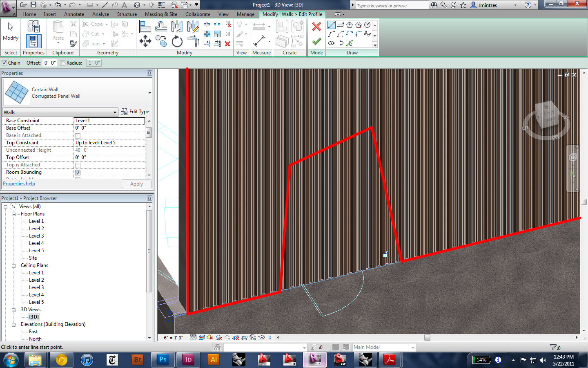Choose the Circle draw tool
This screenshot has height=368, width=588.
click(x=367, y=25)
